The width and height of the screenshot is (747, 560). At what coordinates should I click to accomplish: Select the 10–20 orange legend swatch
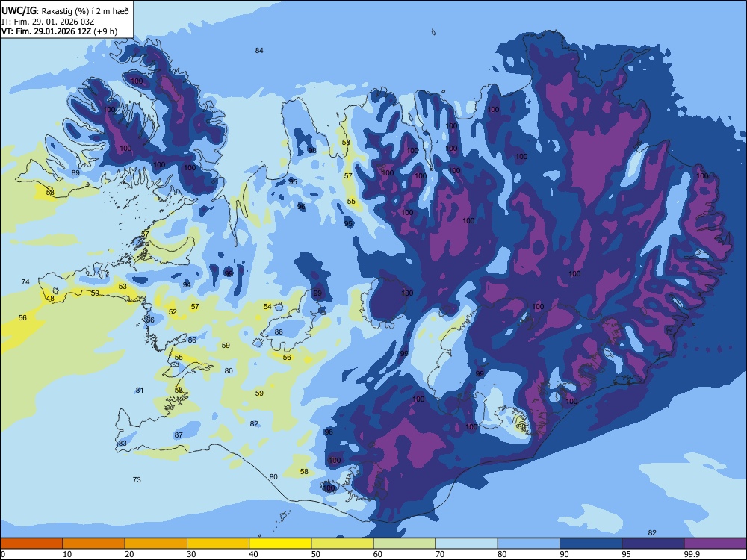pos(94,544)
